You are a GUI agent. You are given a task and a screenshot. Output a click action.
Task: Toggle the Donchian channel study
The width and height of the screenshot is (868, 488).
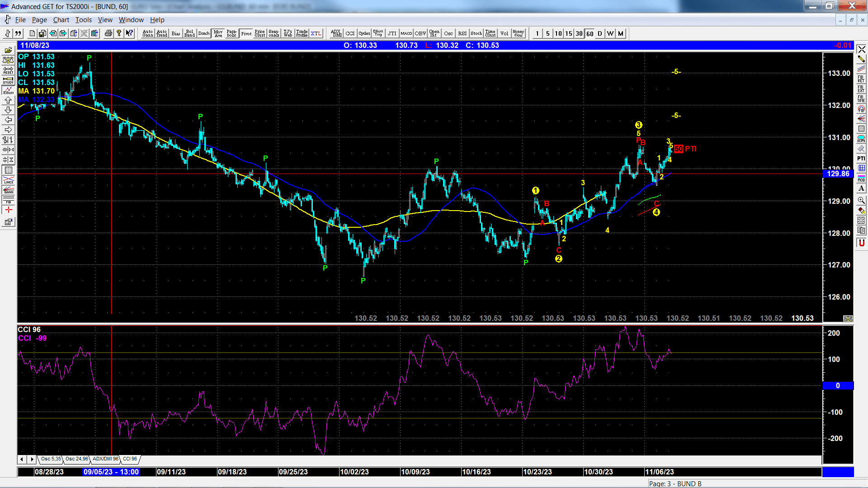point(204,33)
